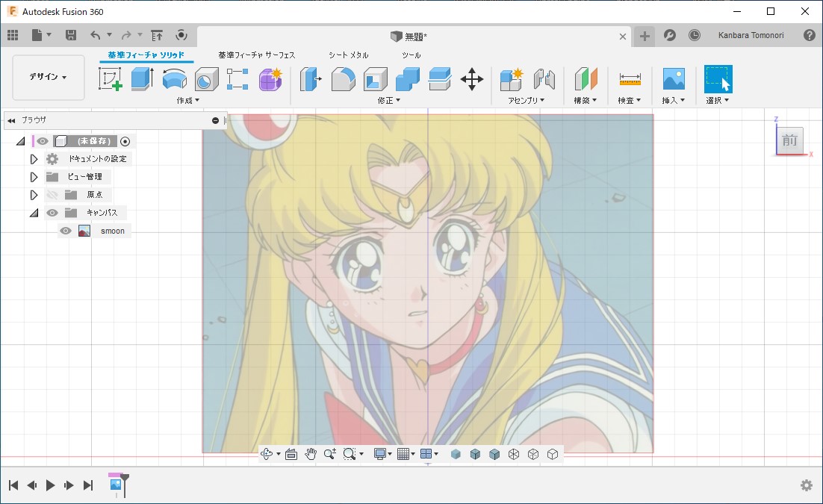The height and width of the screenshot is (504, 823).
Task: Open a new design tab
Action: [x=645, y=36]
